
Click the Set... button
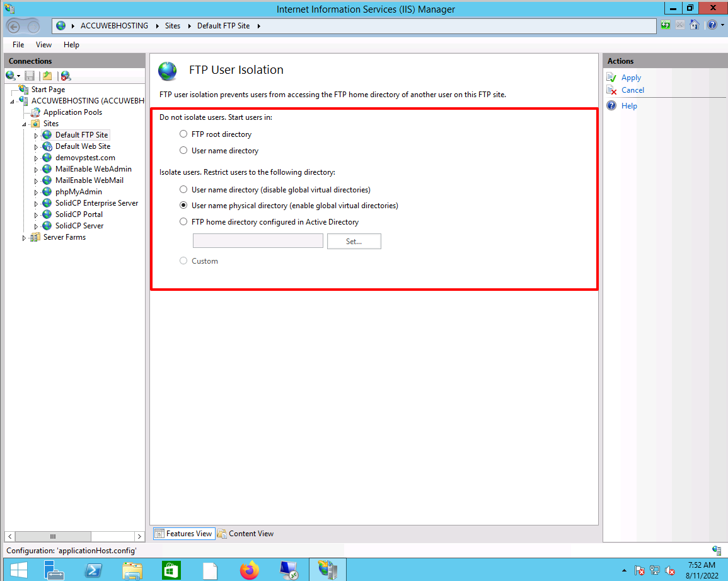[x=354, y=241]
